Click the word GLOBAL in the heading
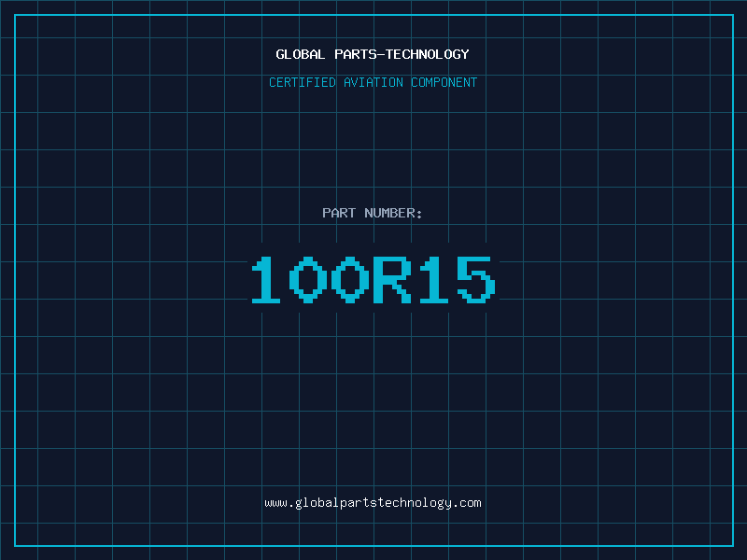747x560 pixels. [301, 54]
